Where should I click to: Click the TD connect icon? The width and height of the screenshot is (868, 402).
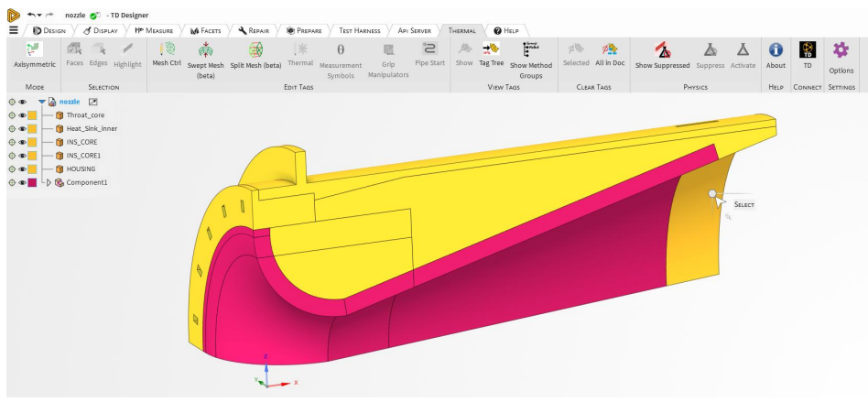pyautogui.click(x=807, y=55)
